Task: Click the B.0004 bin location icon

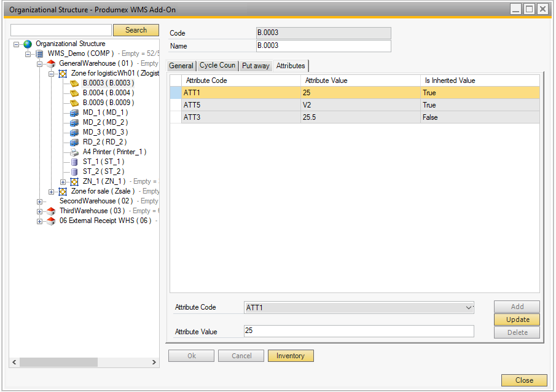Action: [74, 93]
